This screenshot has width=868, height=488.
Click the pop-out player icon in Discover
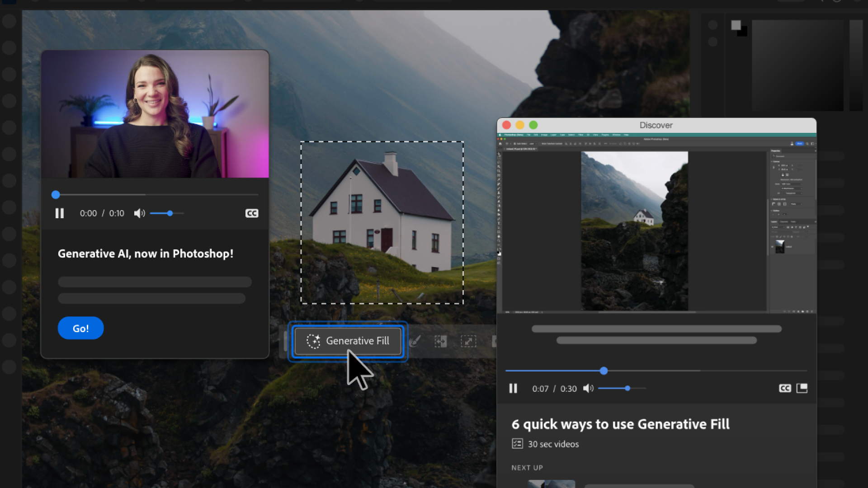point(802,388)
